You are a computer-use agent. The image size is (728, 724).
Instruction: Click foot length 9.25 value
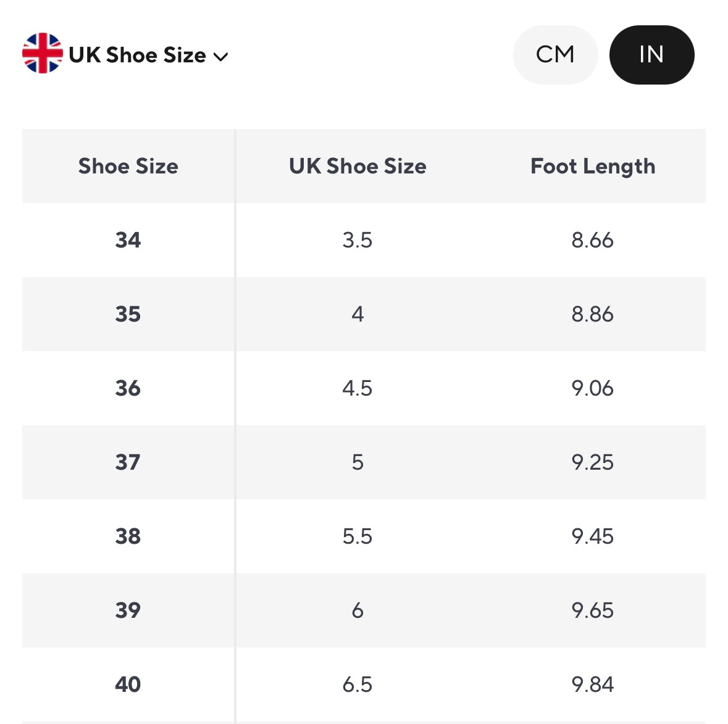[x=593, y=462]
